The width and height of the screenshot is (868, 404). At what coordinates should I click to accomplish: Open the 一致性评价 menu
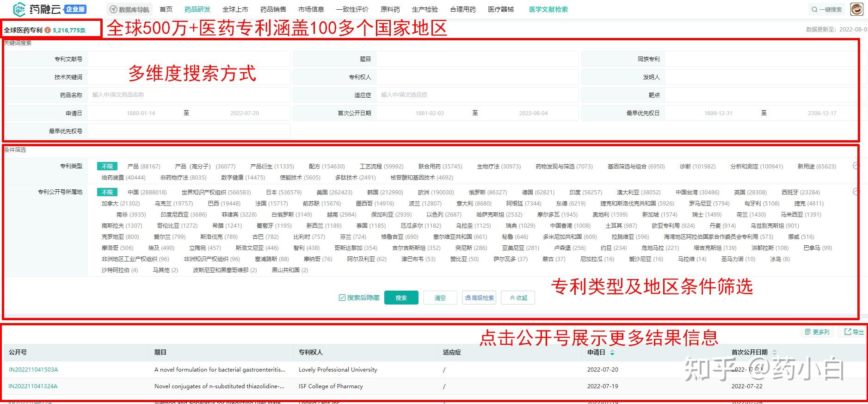[352, 9]
